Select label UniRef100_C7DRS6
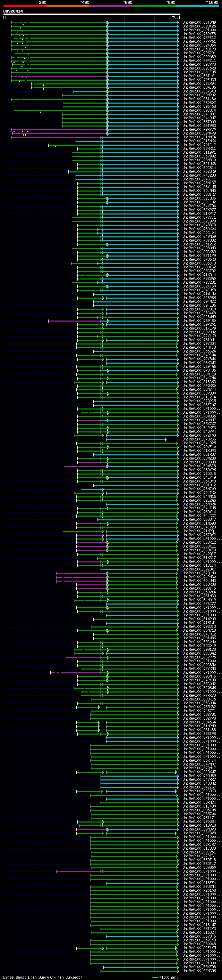222x980 pixels. pyautogui.click(x=199, y=439)
